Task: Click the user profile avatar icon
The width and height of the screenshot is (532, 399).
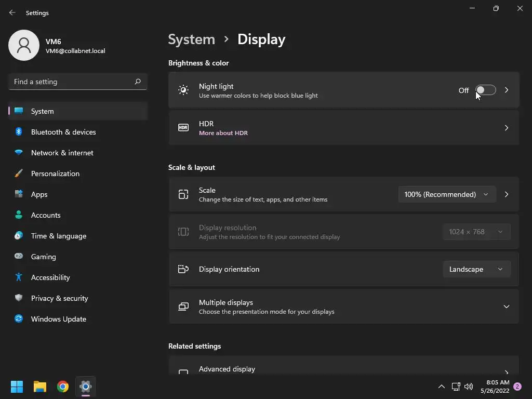Action: coord(24,45)
